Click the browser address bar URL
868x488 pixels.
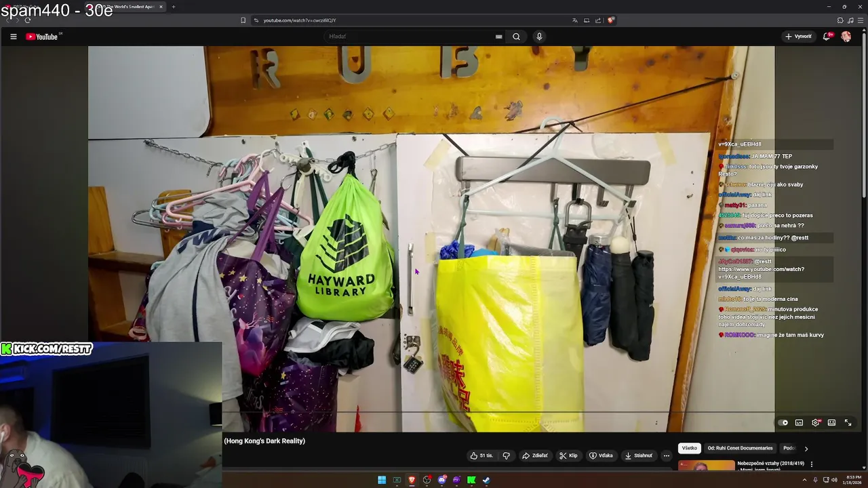tap(300, 20)
